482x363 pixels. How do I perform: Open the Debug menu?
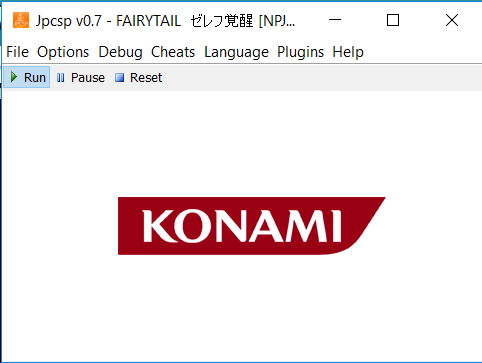pyautogui.click(x=120, y=52)
